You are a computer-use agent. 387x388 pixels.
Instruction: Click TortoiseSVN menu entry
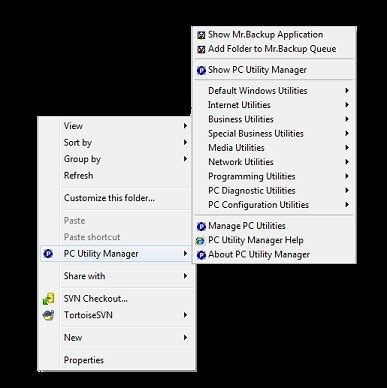pyautogui.click(x=116, y=315)
